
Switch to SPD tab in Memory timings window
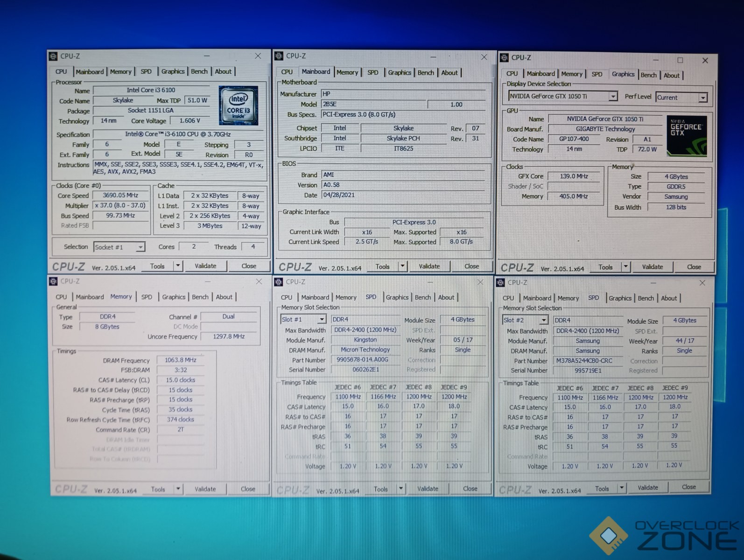pyautogui.click(x=147, y=297)
